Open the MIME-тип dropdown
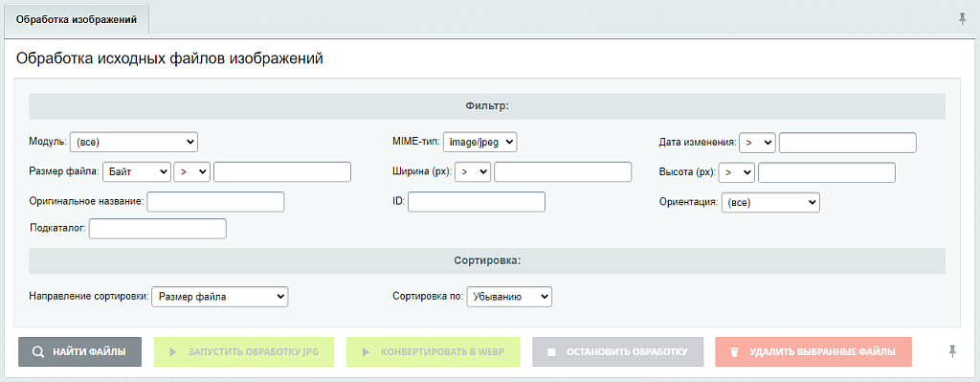Image resolution: width=980 pixels, height=382 pixels. [x=480, y=142]
